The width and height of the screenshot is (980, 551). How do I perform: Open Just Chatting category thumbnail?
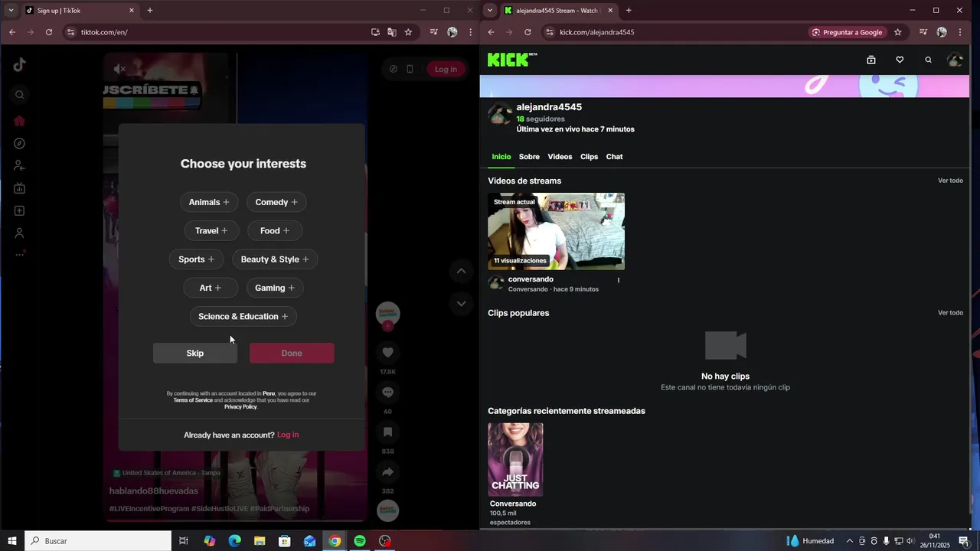(515, 459)
